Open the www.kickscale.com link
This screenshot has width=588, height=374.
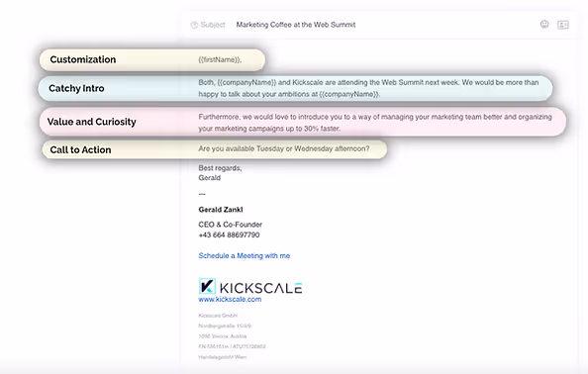(x=230, y=299)
